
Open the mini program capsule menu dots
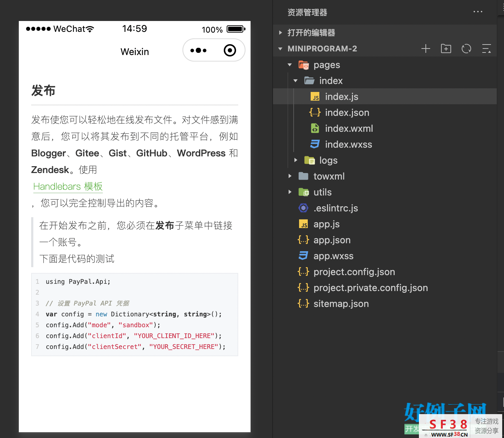(198, 50)
